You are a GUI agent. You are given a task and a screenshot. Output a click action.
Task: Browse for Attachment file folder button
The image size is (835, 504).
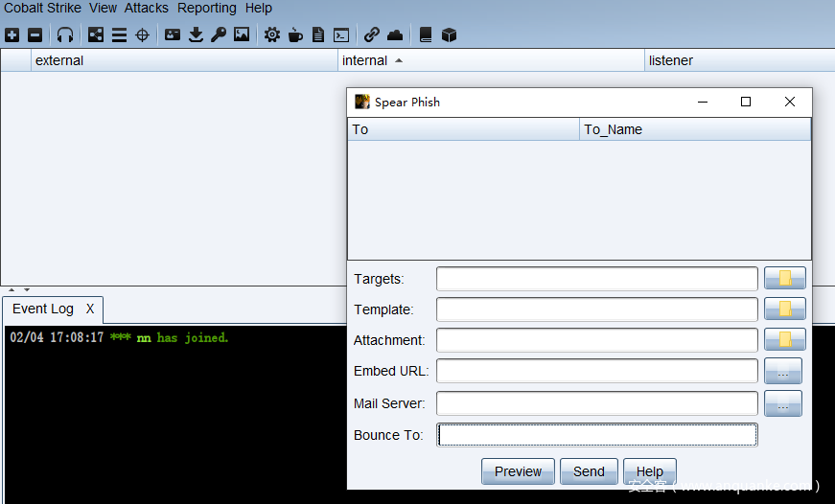pos(784,340)
